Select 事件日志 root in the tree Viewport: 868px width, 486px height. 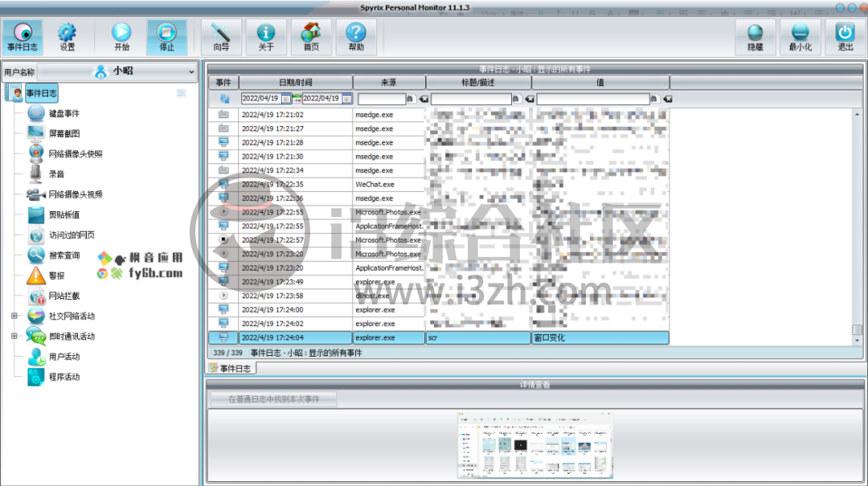point(42,93)
